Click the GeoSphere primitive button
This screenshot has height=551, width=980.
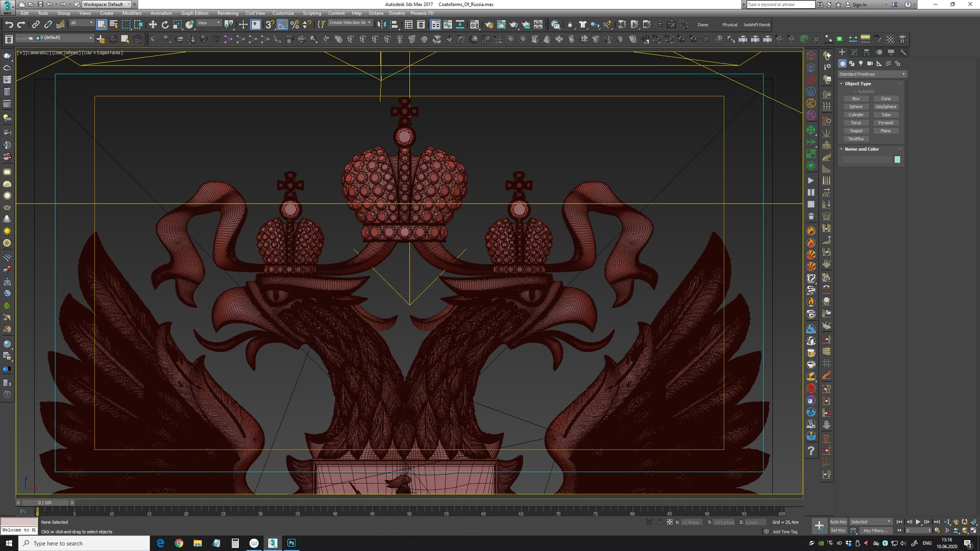pos(886,107)
